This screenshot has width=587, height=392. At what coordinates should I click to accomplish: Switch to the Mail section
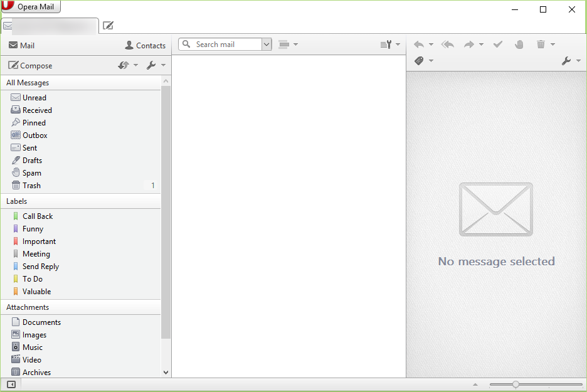pyautogui.click(x=21, y=45)
